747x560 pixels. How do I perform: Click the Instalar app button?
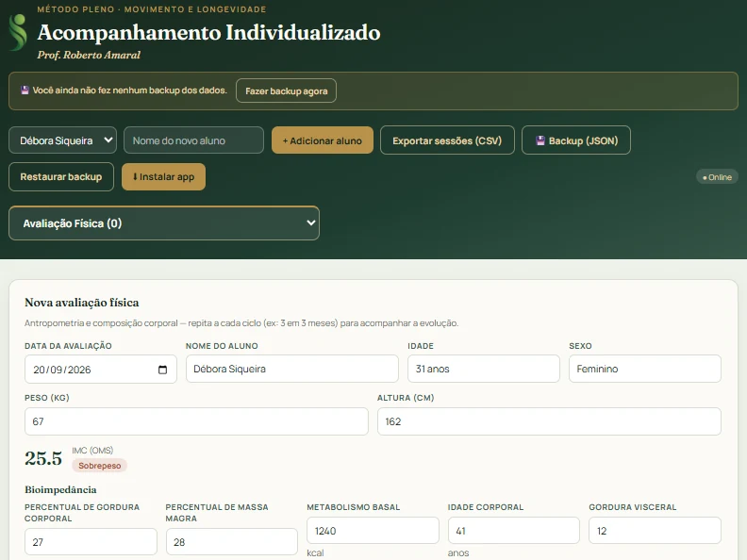pos(163,176)
